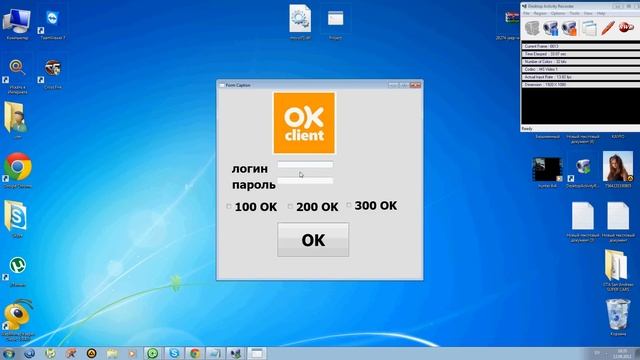Click Internet Explorer in the taskbar
This screenshot has width=640, height=360.
[x=29, y=353]
